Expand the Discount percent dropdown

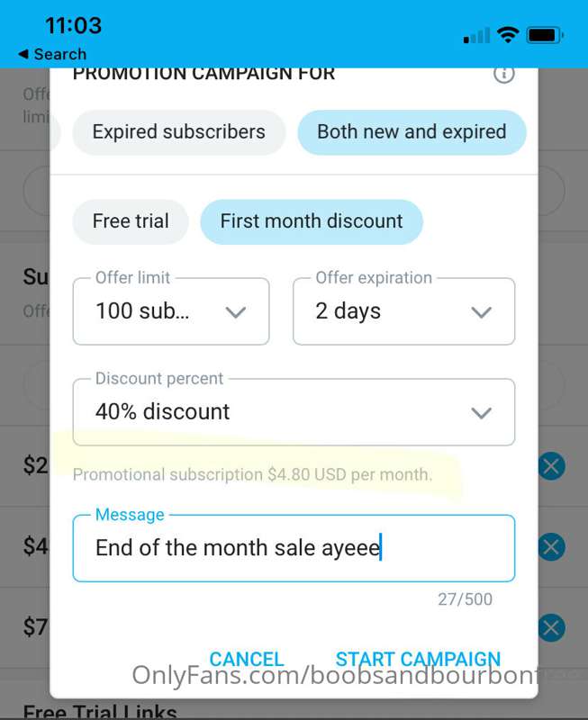[x=294, y=412]
